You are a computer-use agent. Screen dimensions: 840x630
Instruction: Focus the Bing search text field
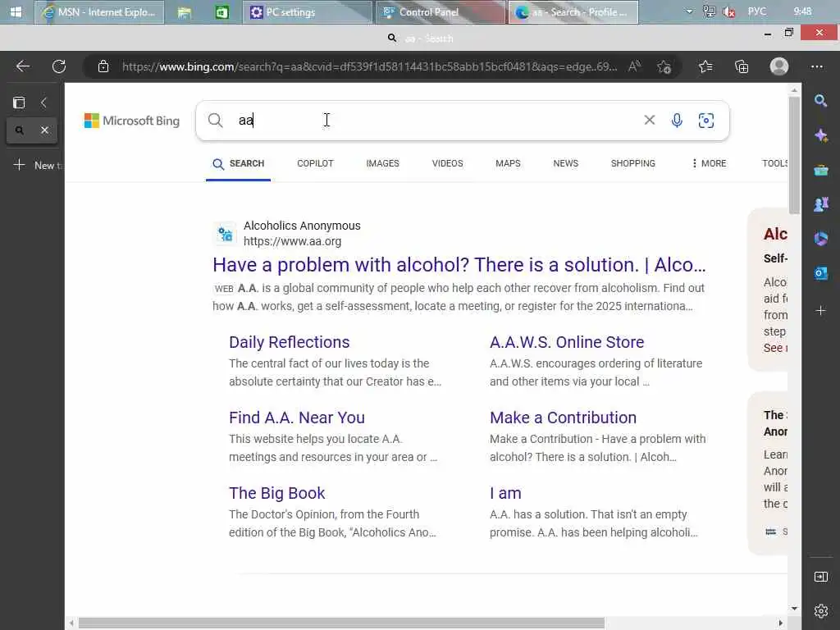(x=436, y=121)
